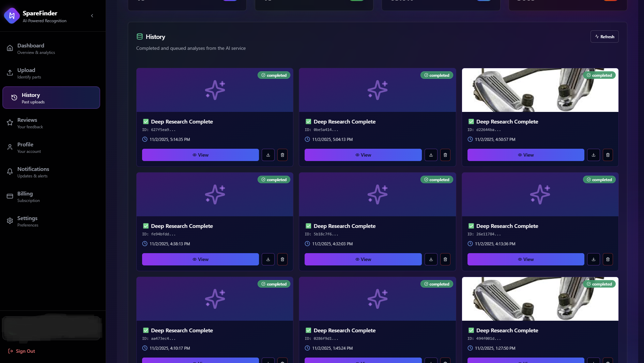Viewport: 644px width, 363px height.
Task: Click the SpareFinder logo icon
Action: coord(12,15)
